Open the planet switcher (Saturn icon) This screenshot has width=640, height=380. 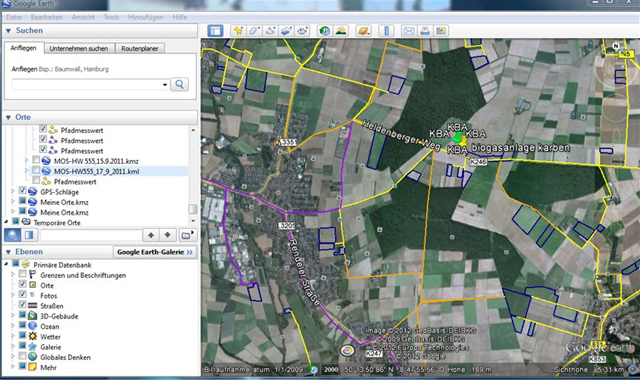point(363,31)
